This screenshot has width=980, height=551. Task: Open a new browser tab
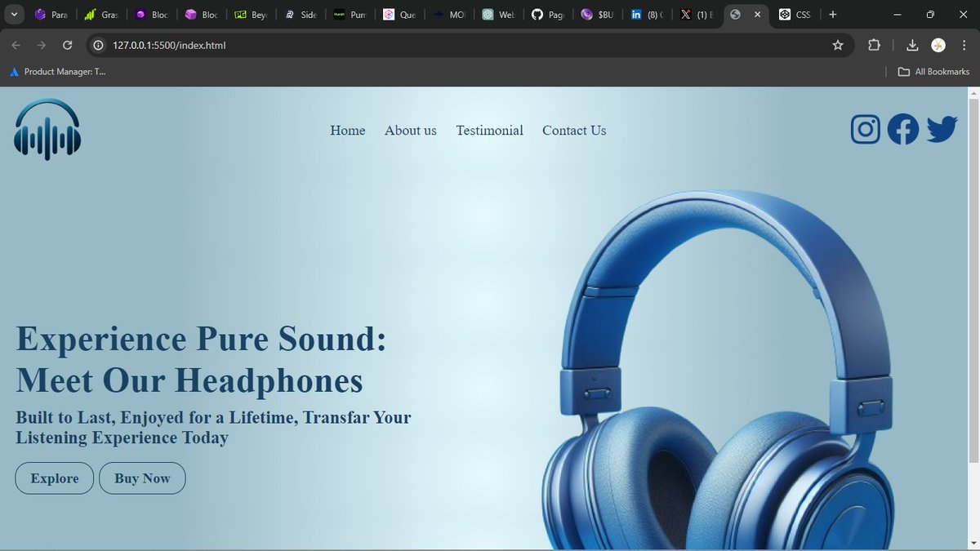point(832,15)
